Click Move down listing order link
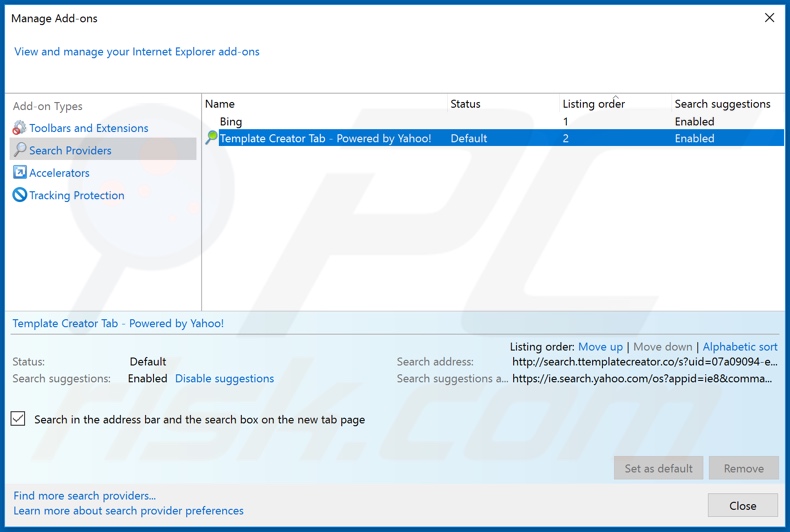790x532 pixels. tap(663, 347)
